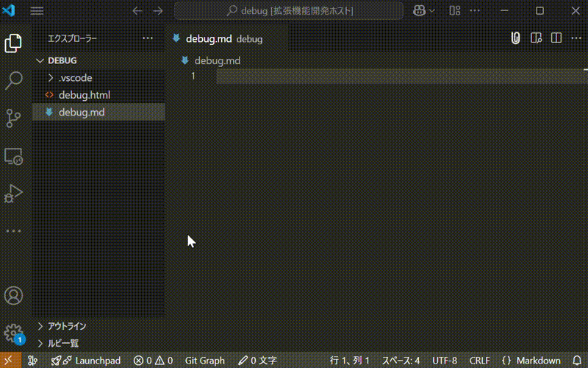This screenshot has width=588, height=368.
Task: Go back with the left arrow
Action: click(137, 11)
